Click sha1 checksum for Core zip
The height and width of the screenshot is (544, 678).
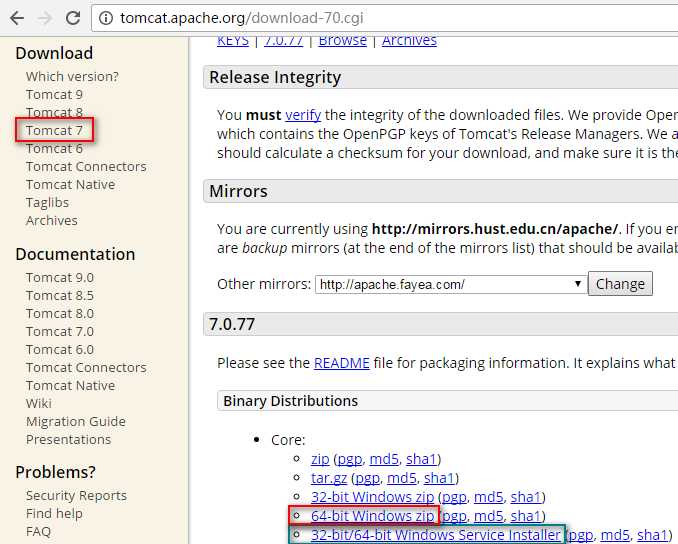click(x=421, y=459)
